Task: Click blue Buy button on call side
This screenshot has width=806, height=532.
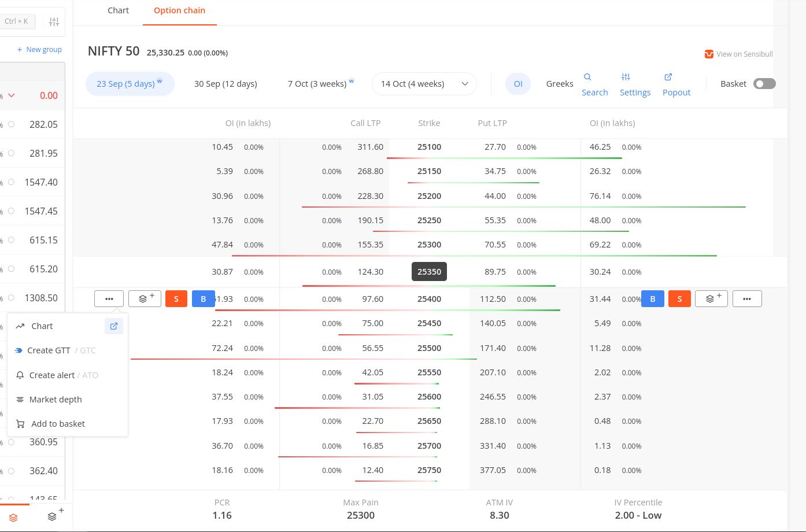Action: (x=203, y=299)
